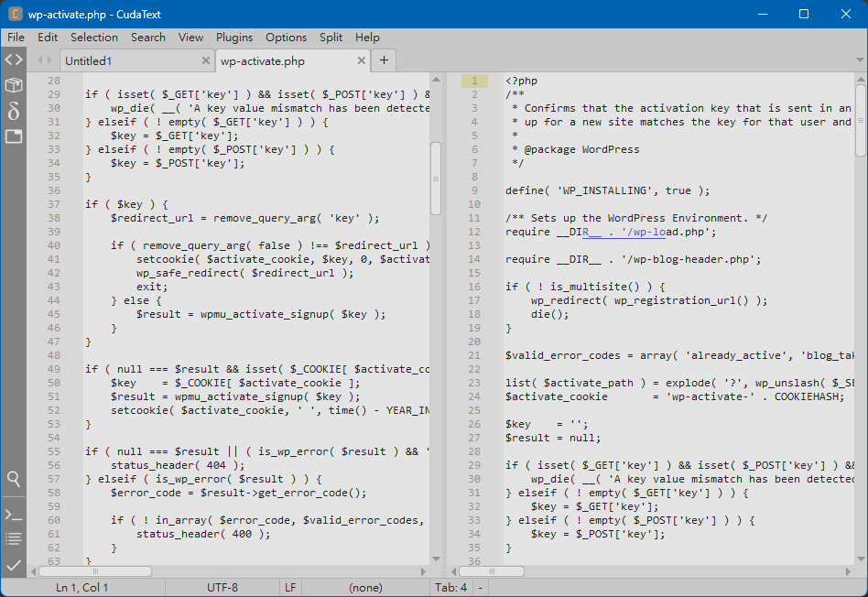Switch to the Untitled1 tab
This screenshot has width=868, height=597.
(128, 61)
